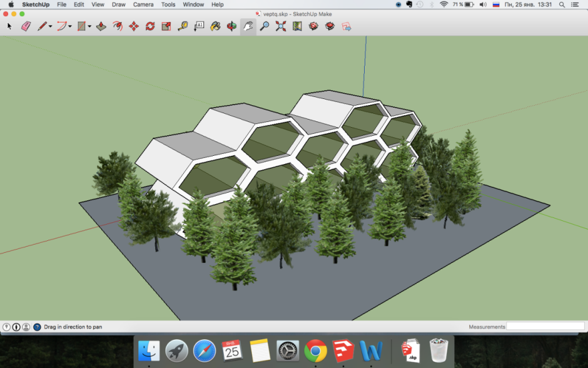Activate the Line drawing tool
This screenshot has width=588, height=368.
tap(41, 26)
